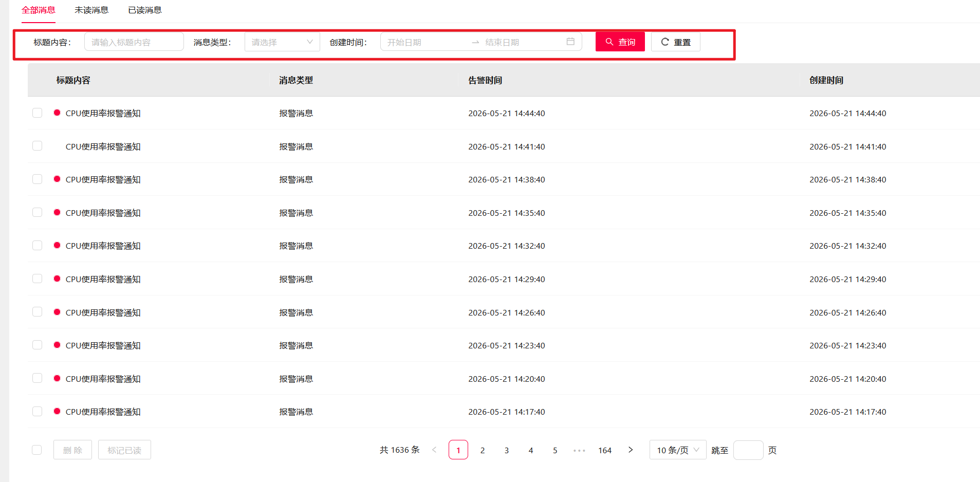This screenshot has height=482, width=980.
Task: Open the 消息类型 dropdown
Action: 282,42
